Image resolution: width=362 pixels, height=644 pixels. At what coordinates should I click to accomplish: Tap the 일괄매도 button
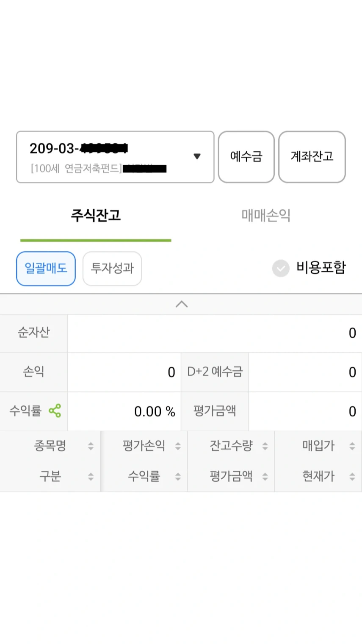(x=46, y=269)
